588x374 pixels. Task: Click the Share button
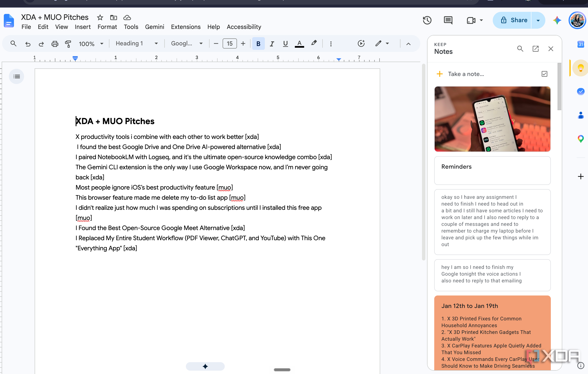pos(512,20)
